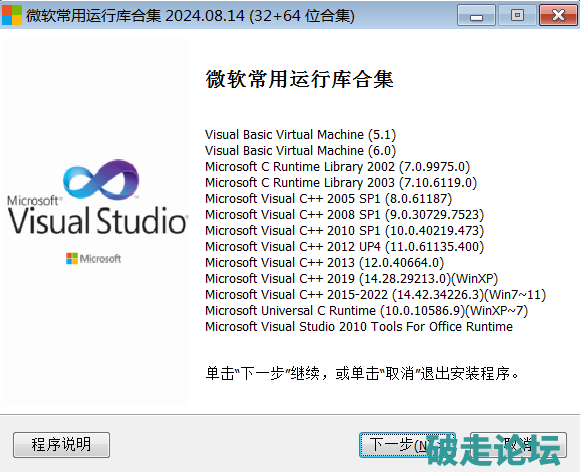
Task: Click the 微软常用运行库合集 heading
Action: coord(299,79)
